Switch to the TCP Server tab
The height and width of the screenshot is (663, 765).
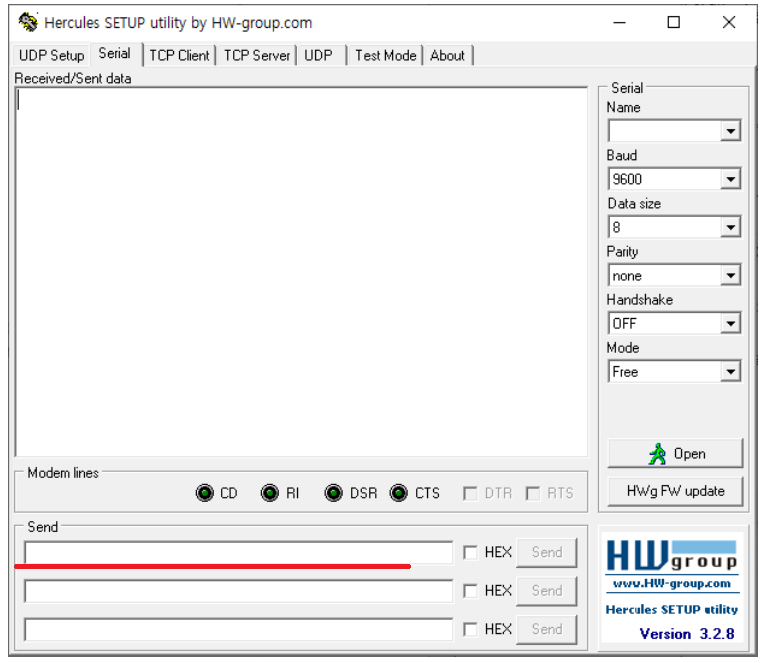coord(257,55)
